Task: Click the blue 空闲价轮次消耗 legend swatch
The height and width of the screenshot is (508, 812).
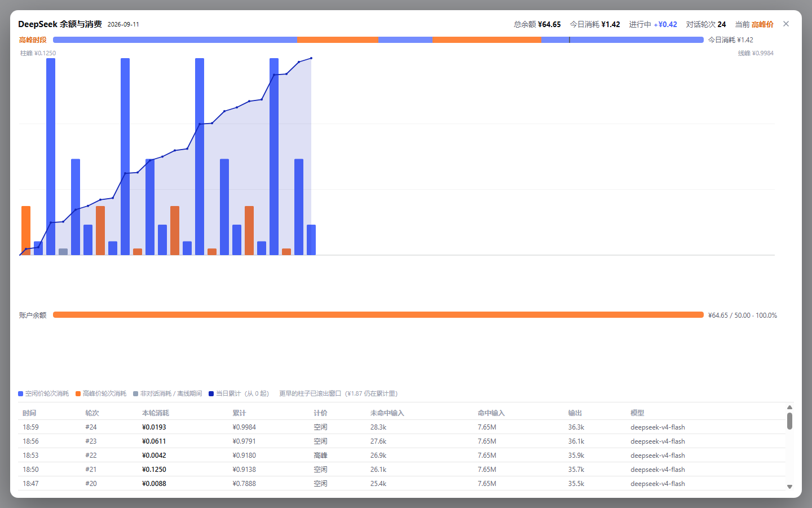Action: pyautogui.click(x=20, y=393)
